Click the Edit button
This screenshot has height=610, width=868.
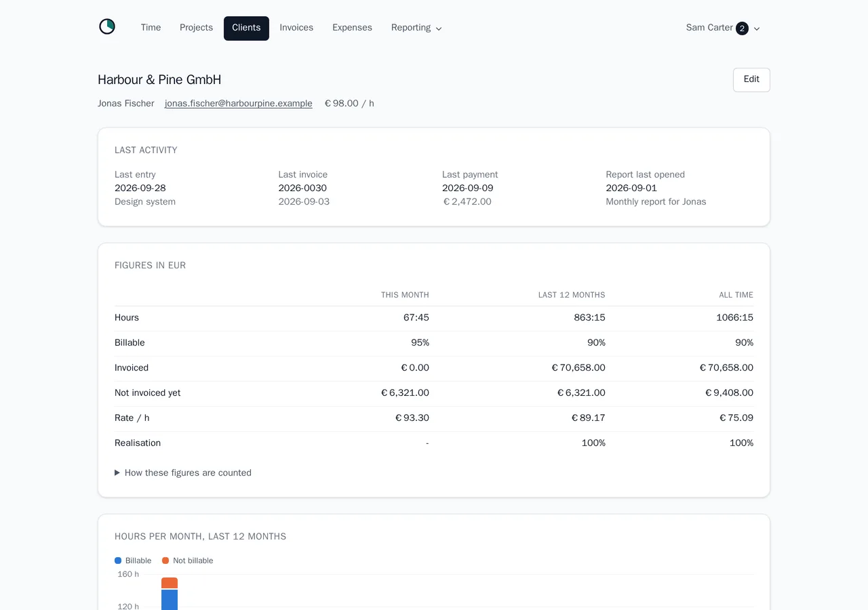click(751, 79)
